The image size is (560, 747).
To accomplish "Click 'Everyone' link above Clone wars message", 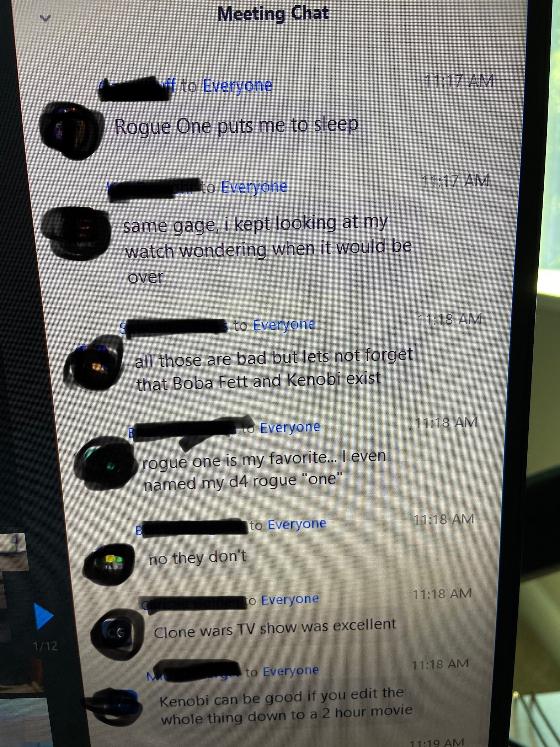I will coord(290,599).
